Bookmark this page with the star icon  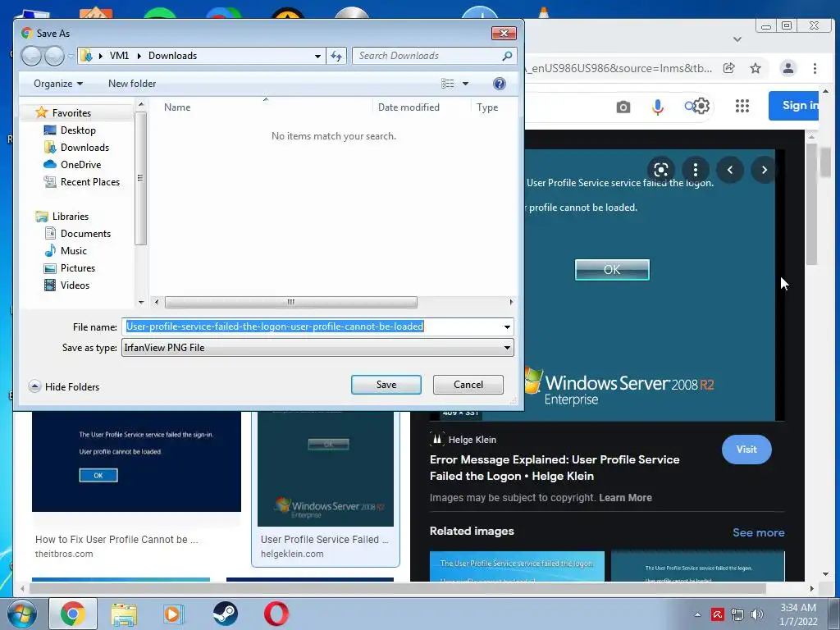point(756,68)
